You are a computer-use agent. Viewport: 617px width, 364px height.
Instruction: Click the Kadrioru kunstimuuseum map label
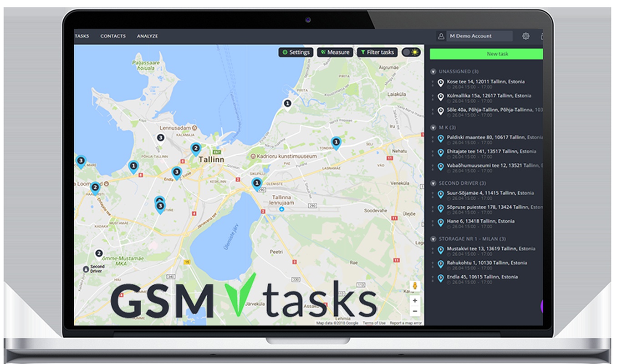pyautogui.click(x=286, y=156)
